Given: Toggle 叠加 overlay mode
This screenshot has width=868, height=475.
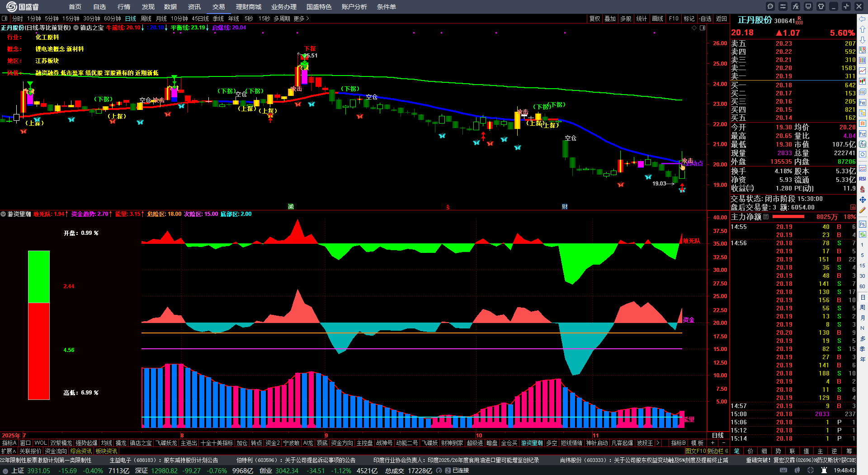Looking at the screenshot, I should (610, 19).
